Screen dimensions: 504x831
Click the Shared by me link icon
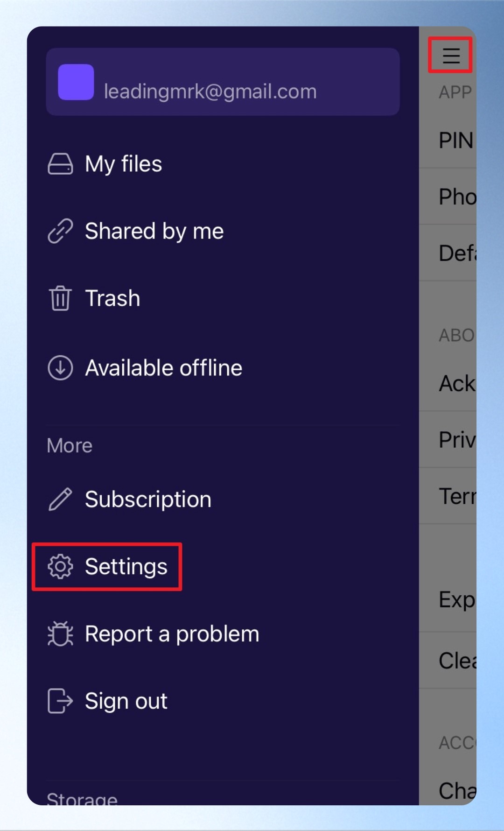[60, 231]
